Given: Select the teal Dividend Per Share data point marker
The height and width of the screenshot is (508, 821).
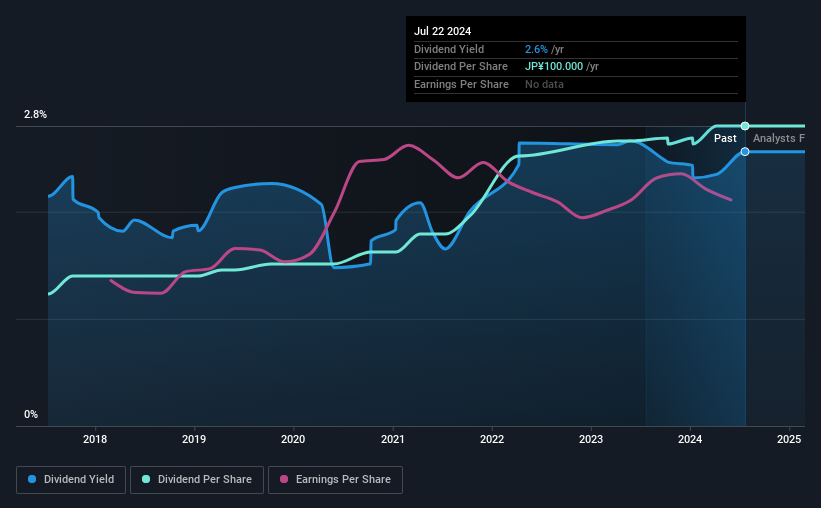Looking at the screenshot, I should [x=745, y=126].
